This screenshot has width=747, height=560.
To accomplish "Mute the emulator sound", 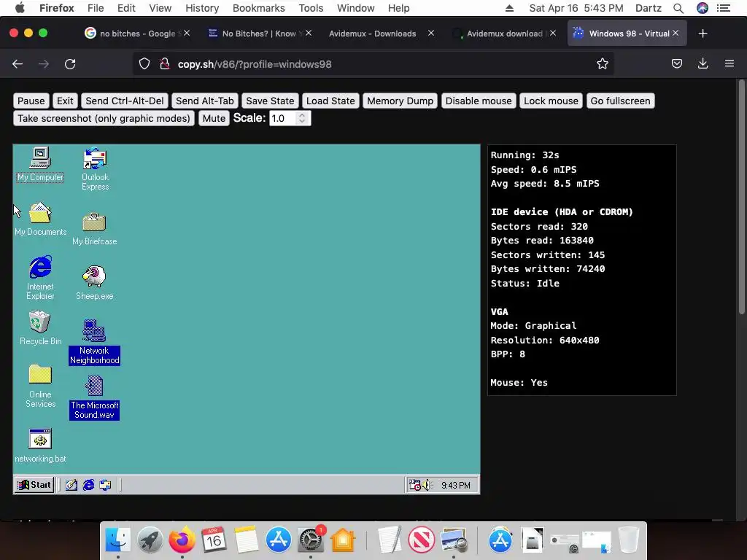I will [214, 118].
